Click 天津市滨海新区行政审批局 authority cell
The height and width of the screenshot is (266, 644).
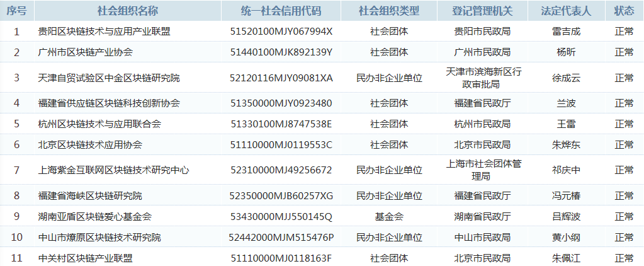tap(483, 78)
